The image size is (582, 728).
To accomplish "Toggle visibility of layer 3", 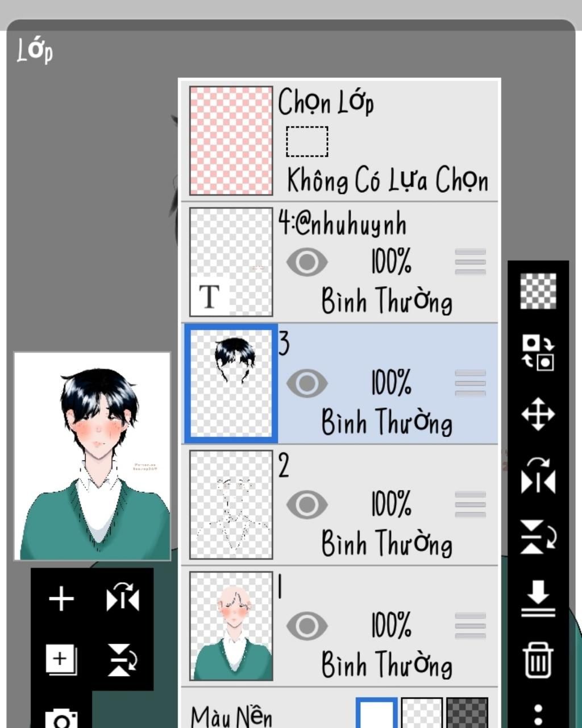I will pos(307,383).
